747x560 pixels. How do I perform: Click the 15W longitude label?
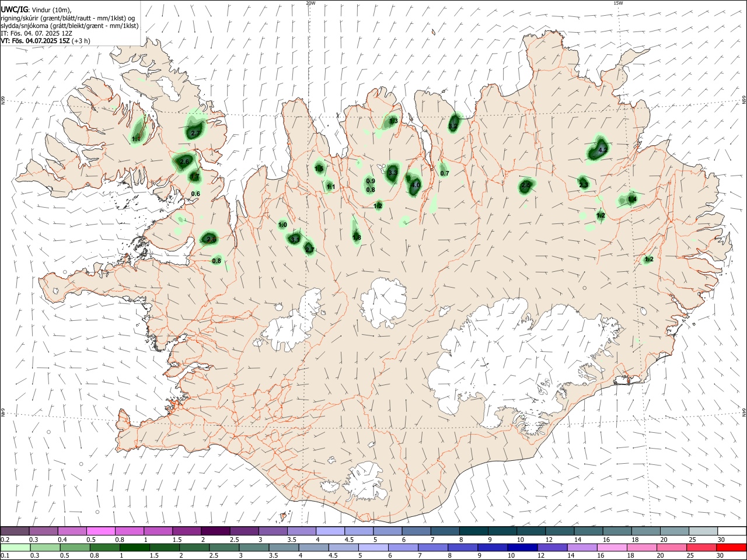[x=618, y=3]
